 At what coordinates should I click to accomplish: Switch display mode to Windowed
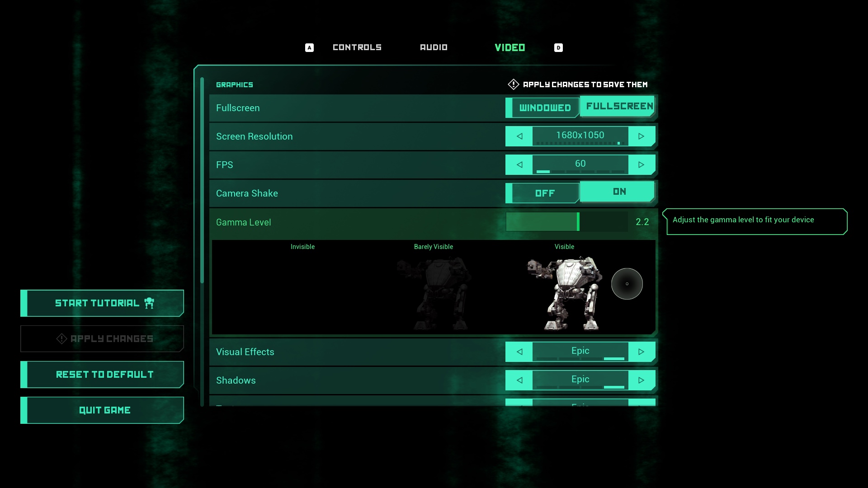pyautogui.click(x=544, y=108)
